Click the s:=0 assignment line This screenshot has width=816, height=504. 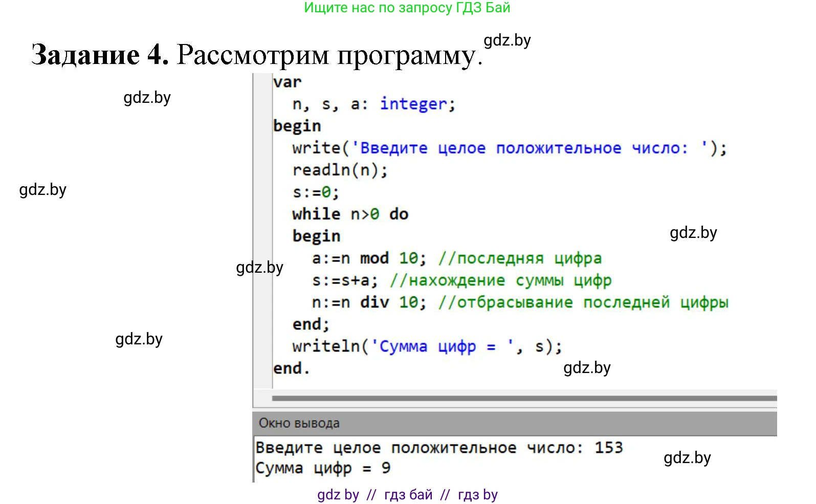316,192
